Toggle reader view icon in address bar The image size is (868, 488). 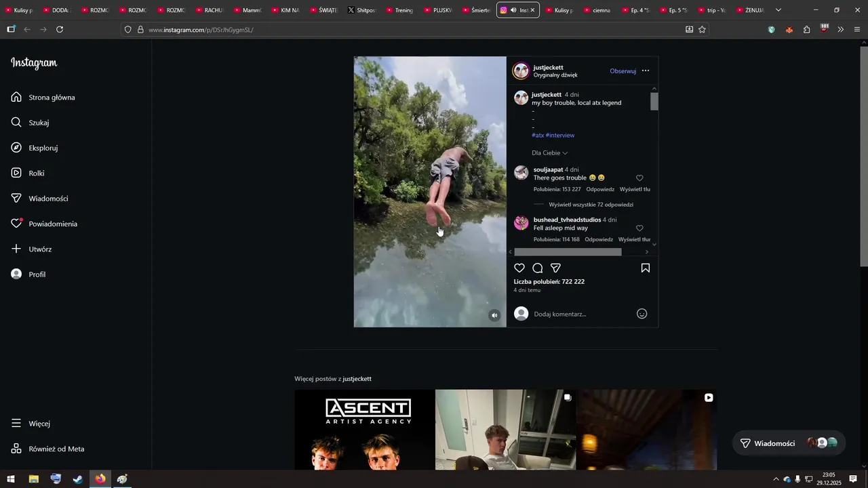(x=689, y=30)
